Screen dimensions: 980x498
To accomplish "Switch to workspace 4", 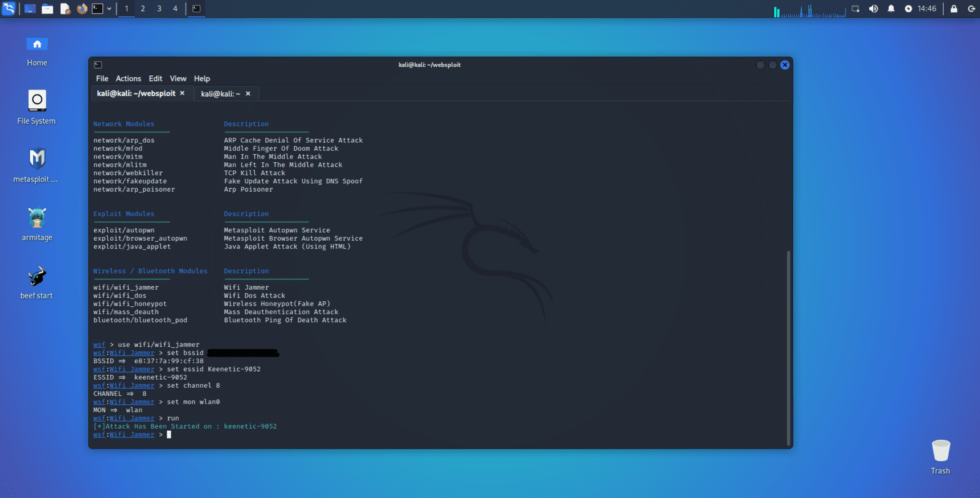I will 175,9.
